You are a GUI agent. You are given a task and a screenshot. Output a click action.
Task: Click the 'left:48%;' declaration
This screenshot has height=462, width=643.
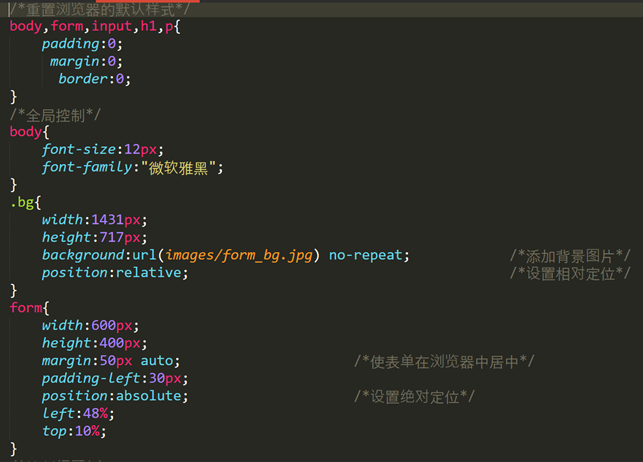click(78, 414)
